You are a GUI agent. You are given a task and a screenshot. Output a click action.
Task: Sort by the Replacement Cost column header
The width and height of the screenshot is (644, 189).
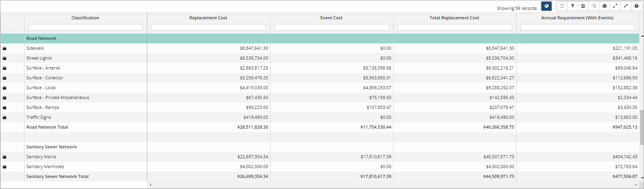208,18
